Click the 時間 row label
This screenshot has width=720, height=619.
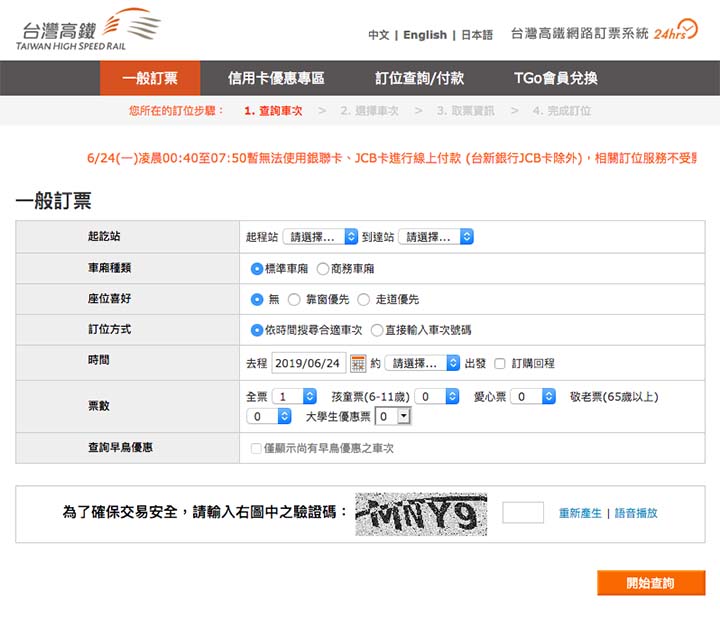click(x=99, y=360)
